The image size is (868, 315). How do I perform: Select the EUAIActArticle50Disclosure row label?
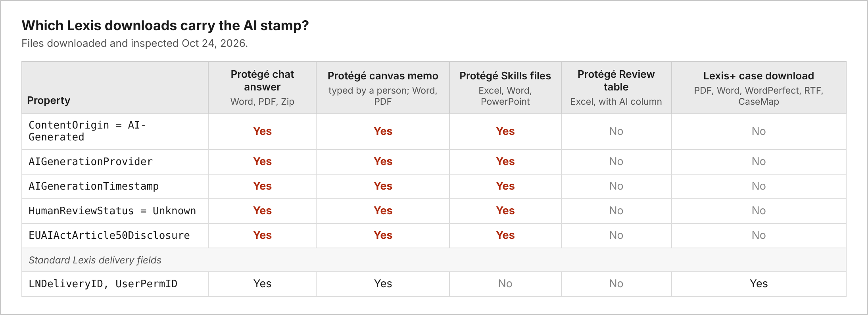tap(109, 235)
